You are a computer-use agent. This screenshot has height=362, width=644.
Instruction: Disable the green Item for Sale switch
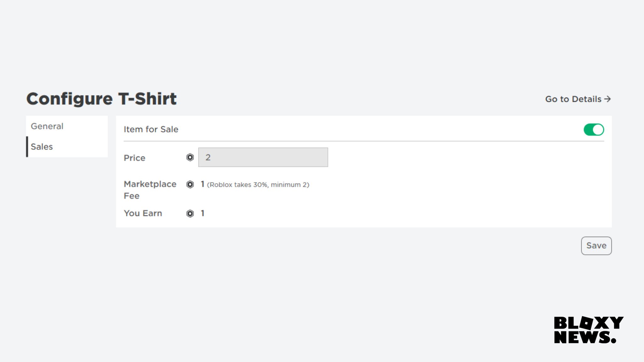594,129
